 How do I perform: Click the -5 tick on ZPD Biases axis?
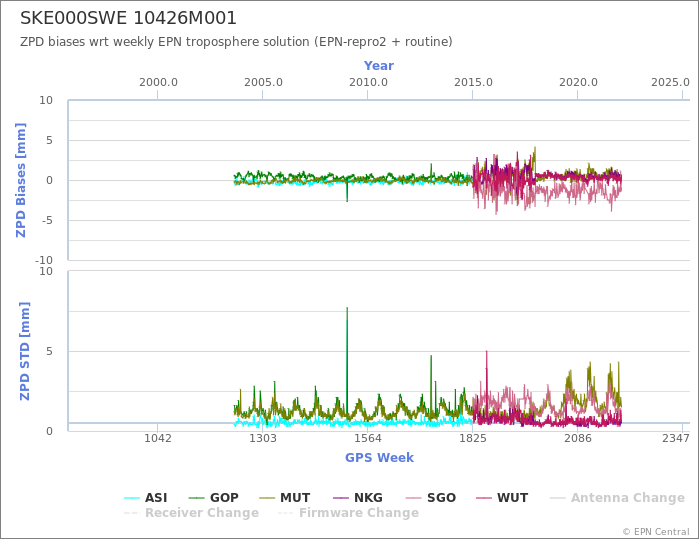(46, 220)
